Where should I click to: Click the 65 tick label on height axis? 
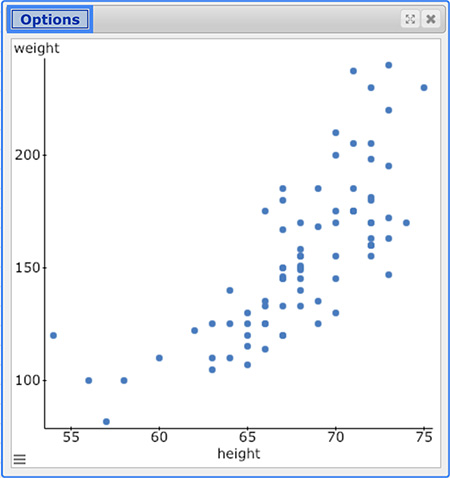click(247, 437)
